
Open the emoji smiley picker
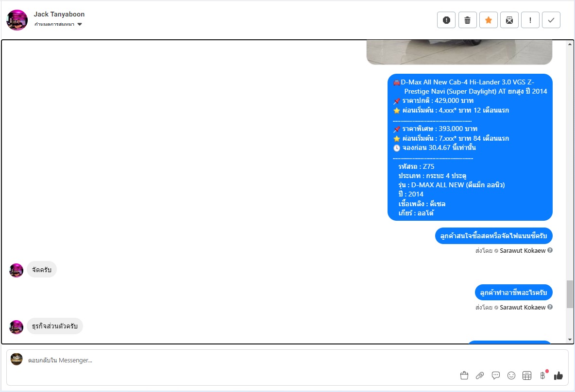(511, 376)
